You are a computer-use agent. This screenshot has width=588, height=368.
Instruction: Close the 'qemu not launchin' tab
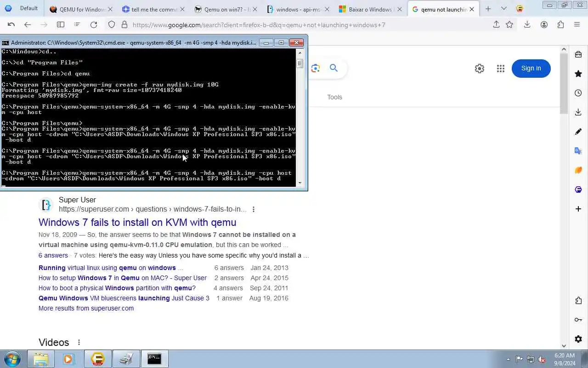[x=471, y=9]
